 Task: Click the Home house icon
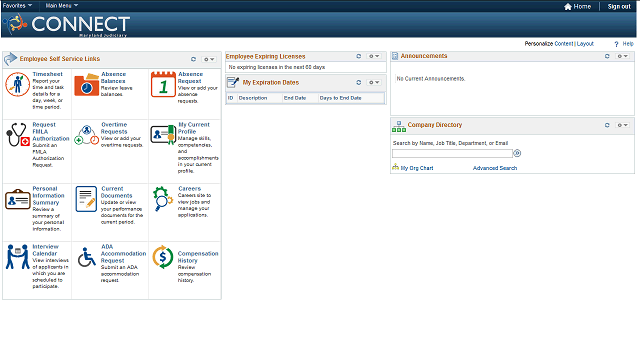(568, 7)
